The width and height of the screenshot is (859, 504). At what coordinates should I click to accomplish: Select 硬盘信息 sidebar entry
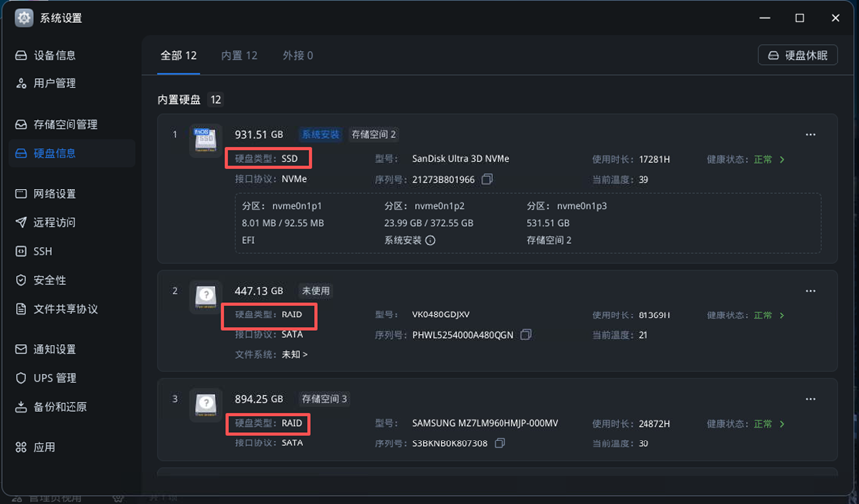click(72, 153)
